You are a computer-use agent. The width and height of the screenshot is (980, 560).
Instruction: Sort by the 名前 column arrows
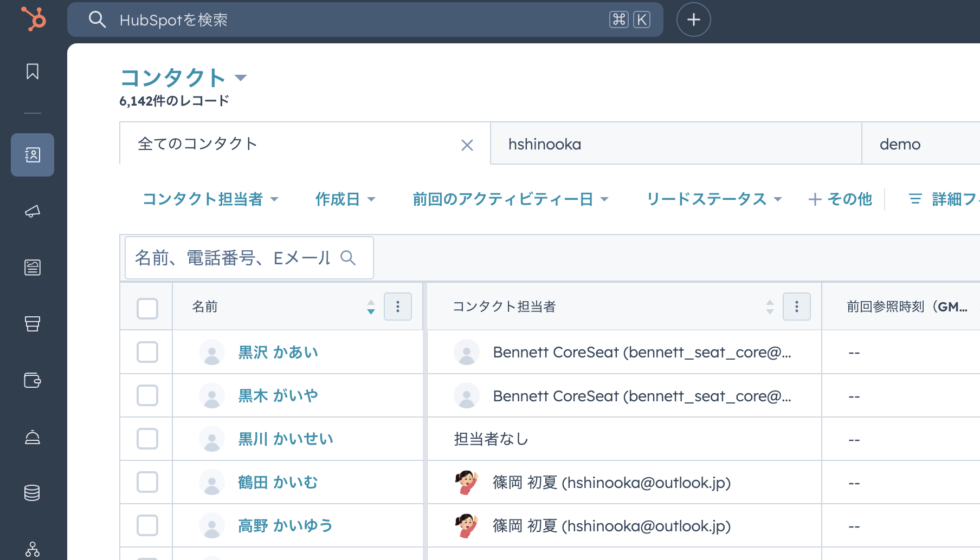tap(371, 307)
